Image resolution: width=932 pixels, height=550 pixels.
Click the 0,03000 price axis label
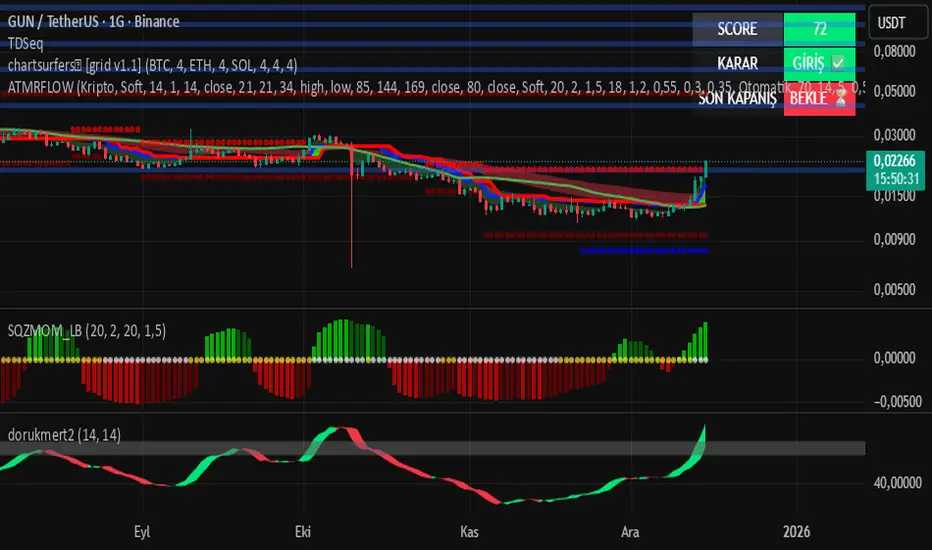click(895, 135)
